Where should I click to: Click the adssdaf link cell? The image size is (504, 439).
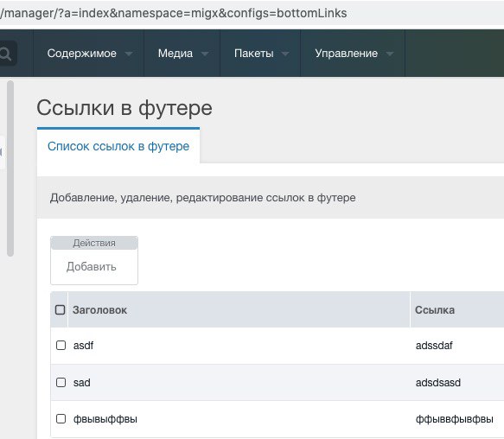pyautogui.click(x=434, y=346)
